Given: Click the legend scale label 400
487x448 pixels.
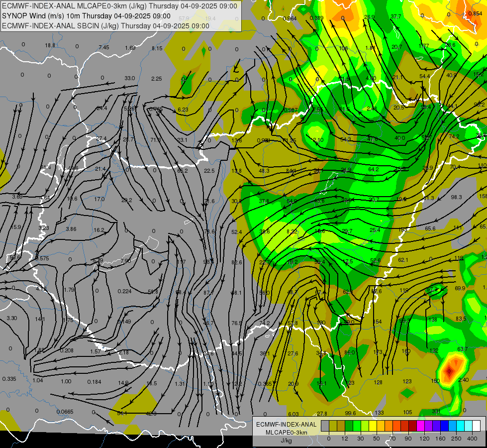Looking at the screenshot, I should tap(472, 439).
